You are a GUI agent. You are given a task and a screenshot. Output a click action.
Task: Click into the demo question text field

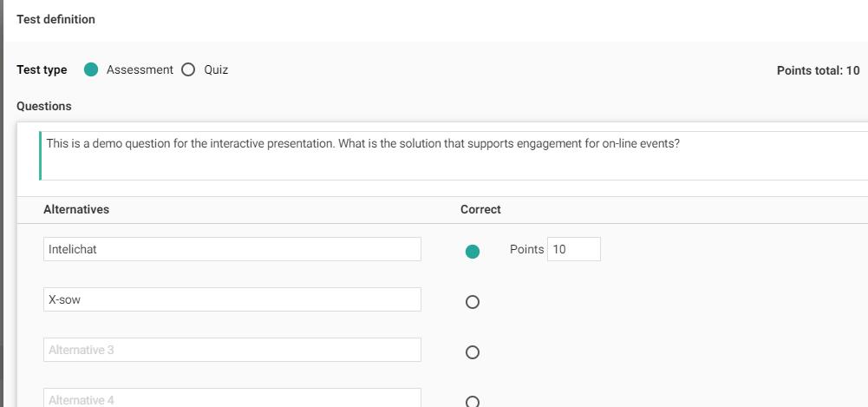[x=451, y=154]
